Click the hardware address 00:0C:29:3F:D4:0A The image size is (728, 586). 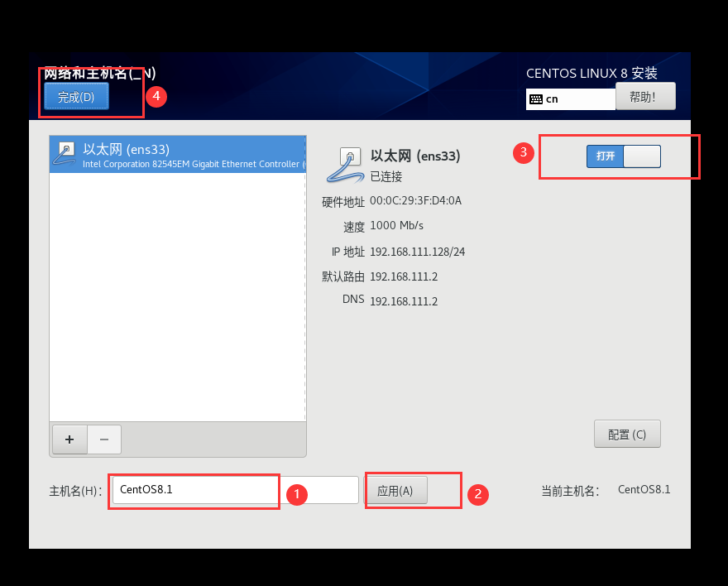[x=415, y=200]
